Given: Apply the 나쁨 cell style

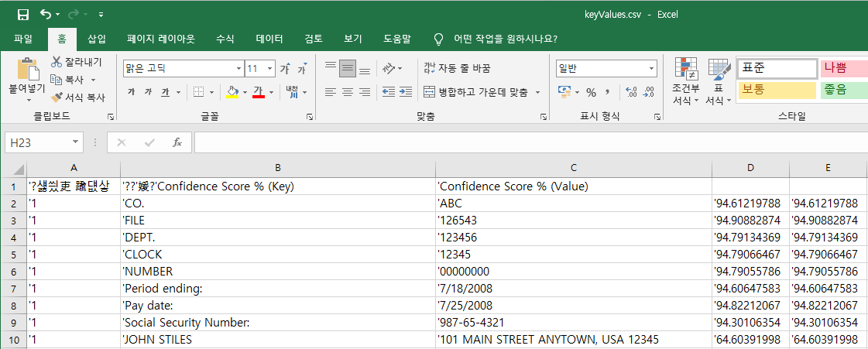Looking at the screenshot, I should 844,69.
